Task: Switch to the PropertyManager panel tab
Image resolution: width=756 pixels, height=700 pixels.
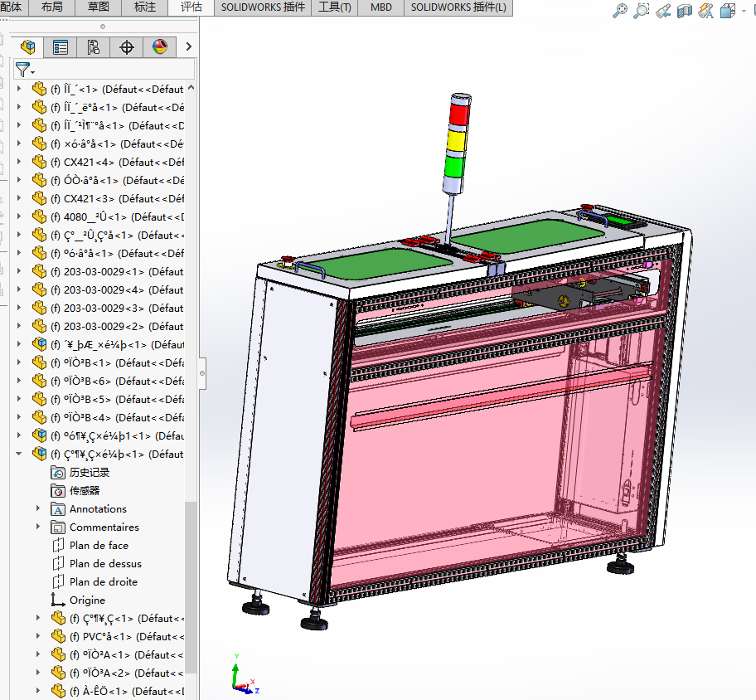Action: [x=61, y=47]
